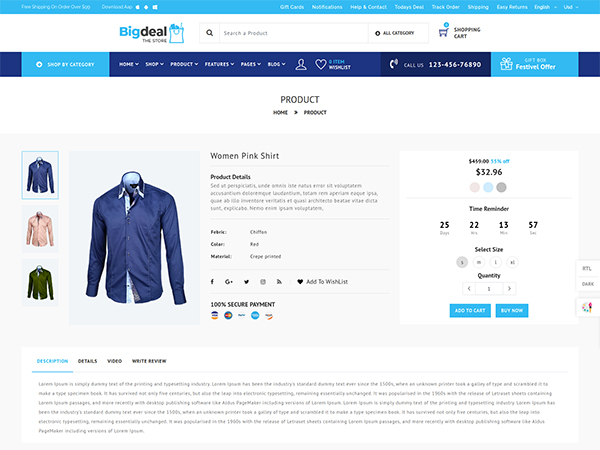Screen dimensions: 600x450
Task: Share product via Twitter icon
Action: (x=246, y=282)
